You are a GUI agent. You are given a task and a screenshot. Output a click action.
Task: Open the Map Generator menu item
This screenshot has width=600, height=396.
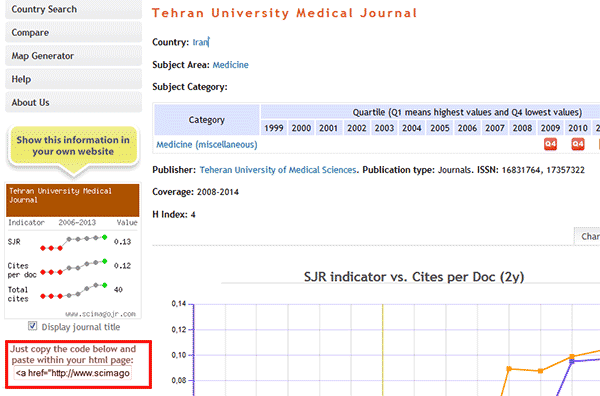tap(73, 56)
